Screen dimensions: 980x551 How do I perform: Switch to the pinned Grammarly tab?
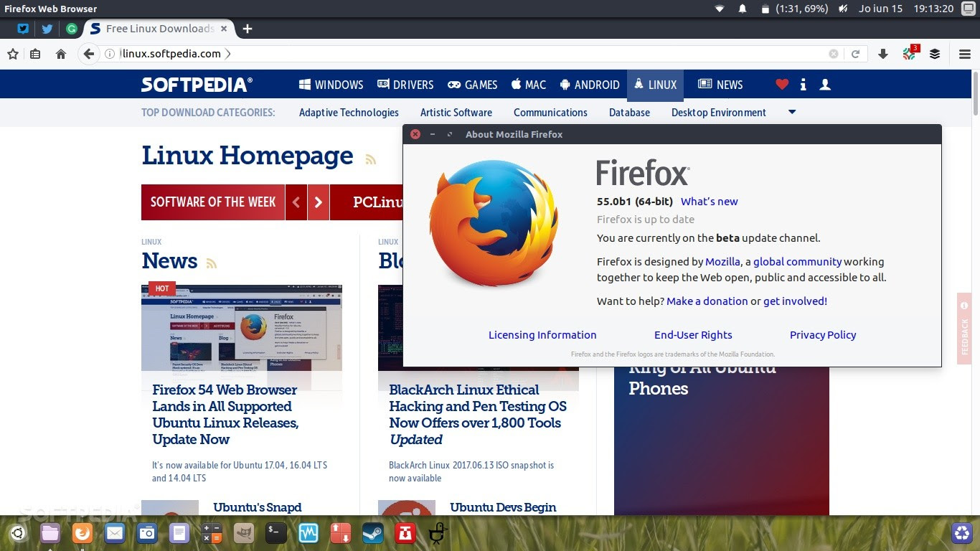click(72, 29)
